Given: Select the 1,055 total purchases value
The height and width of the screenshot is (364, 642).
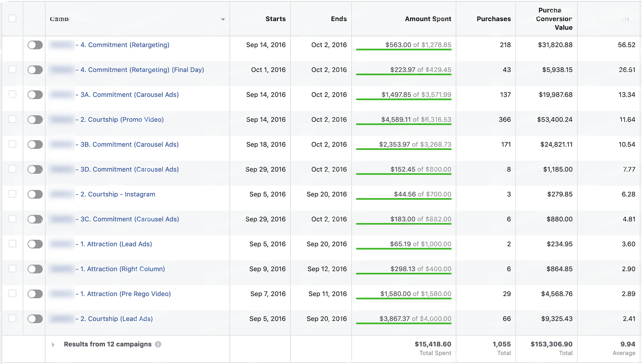Looking at the screenshot, I should pyautogui.click(x=502, y=344).
